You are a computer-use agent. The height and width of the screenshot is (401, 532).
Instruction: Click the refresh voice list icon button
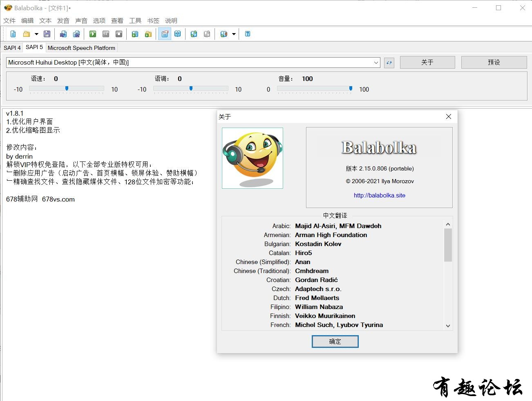click(389, 63)
